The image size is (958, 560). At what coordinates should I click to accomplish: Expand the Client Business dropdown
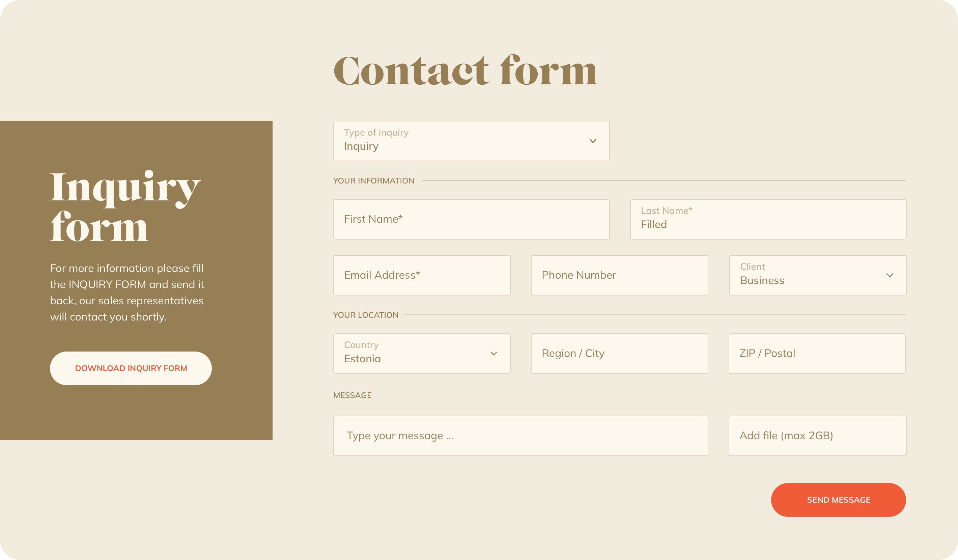(818, 275)
